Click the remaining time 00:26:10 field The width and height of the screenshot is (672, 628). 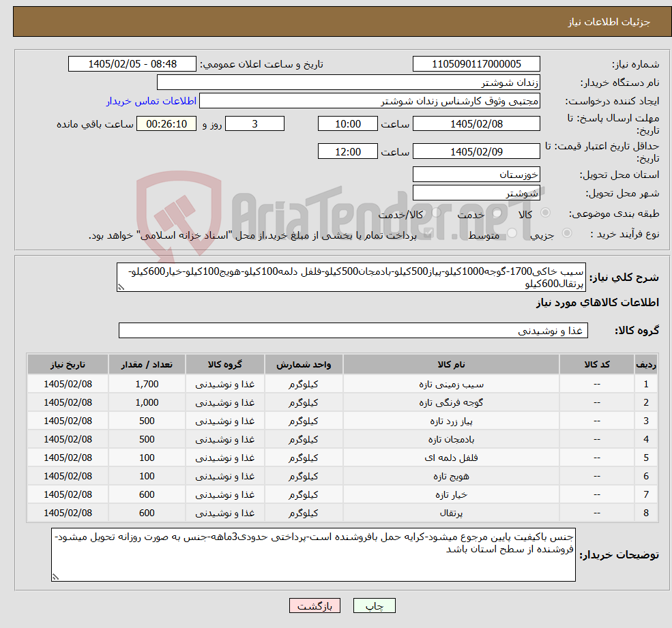166,124
